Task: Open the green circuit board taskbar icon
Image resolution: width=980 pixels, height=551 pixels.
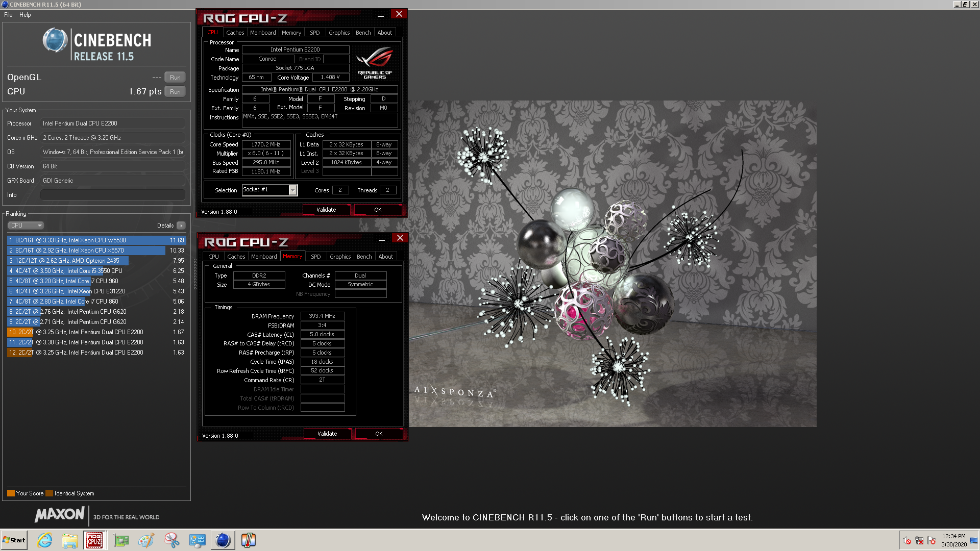Action: click(121, 540)
